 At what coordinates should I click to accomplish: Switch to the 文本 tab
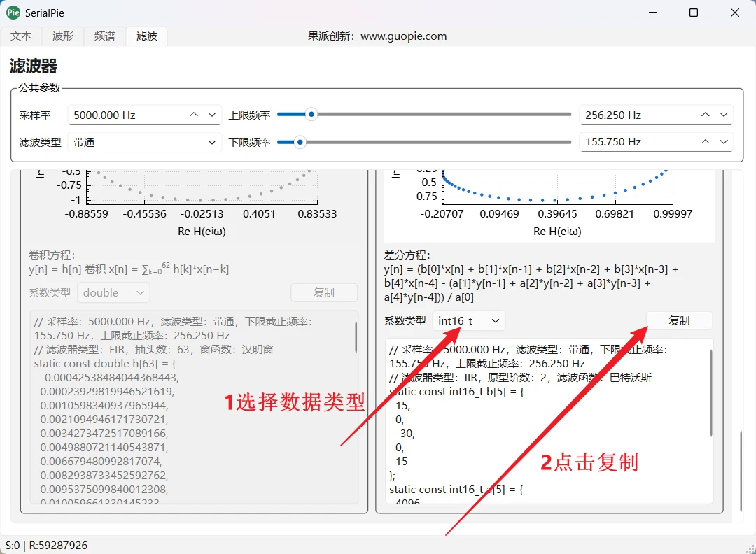tap(21, 36)
